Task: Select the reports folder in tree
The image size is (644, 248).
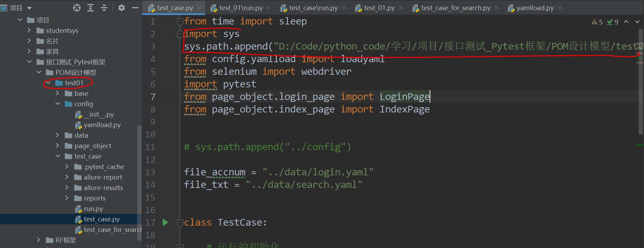Action: click(90, 198)
